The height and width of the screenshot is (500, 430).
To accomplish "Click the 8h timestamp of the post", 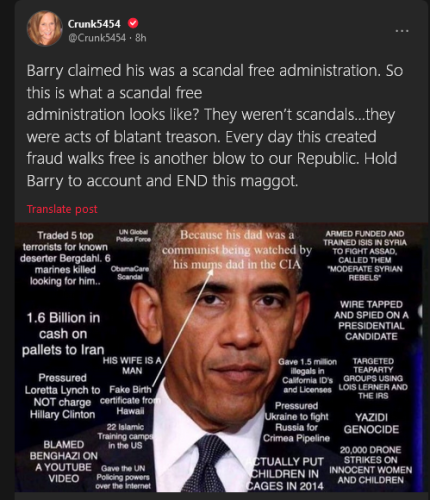I will [x=141, y=38].
